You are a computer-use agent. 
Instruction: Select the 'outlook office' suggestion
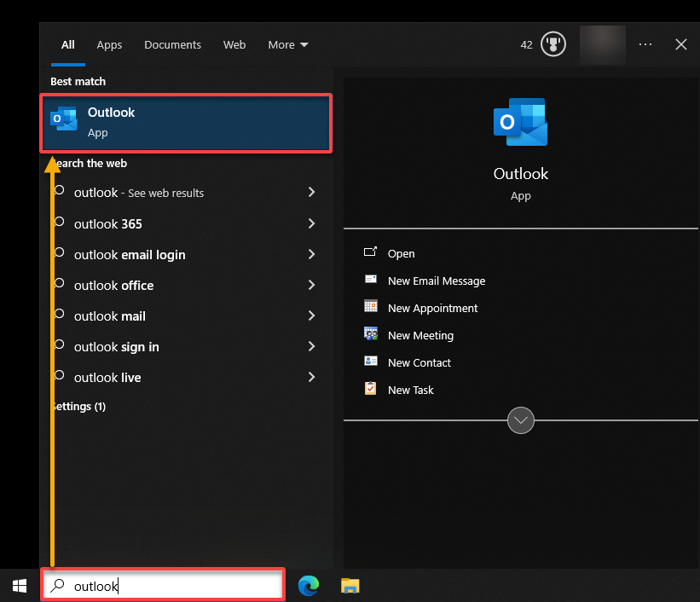(x=114, y=286)
